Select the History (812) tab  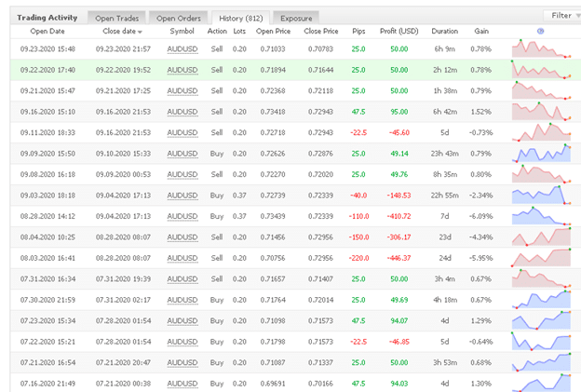click(x=242, y=17)
